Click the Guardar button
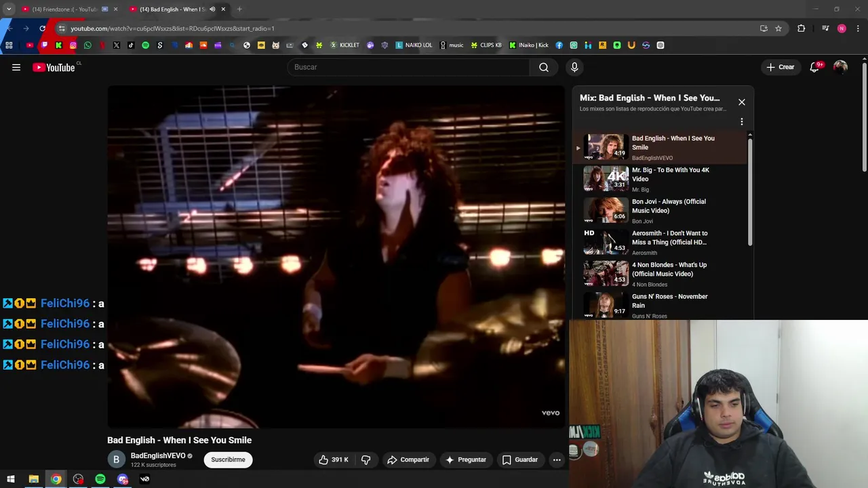The width and height of the screenshot is (868, 488). [520, 460]
